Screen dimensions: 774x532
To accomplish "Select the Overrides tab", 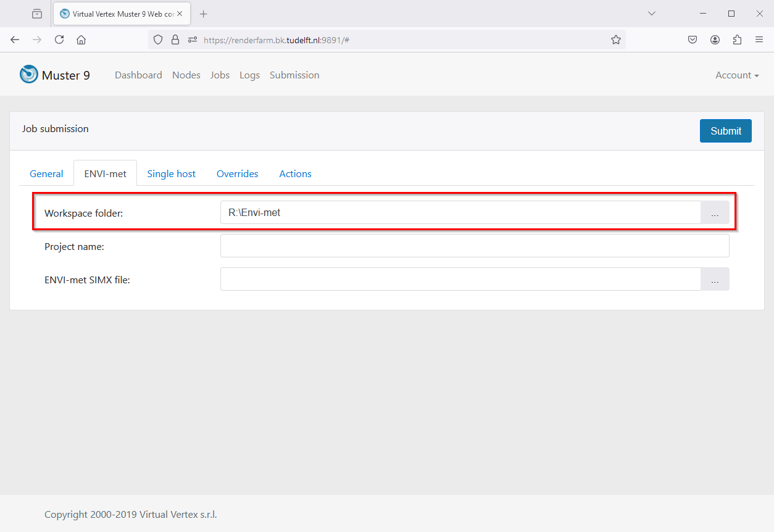I will click(x=237, y=173).
